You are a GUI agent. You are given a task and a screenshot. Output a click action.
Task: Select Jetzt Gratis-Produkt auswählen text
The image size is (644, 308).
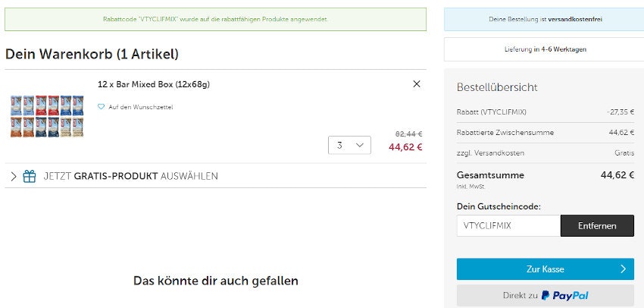tap(130, 176)
